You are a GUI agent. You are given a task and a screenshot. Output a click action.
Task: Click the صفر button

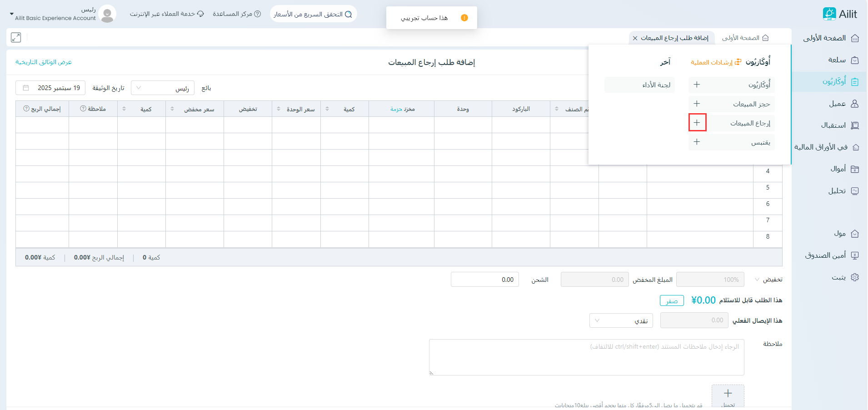[x=672, y=301]
